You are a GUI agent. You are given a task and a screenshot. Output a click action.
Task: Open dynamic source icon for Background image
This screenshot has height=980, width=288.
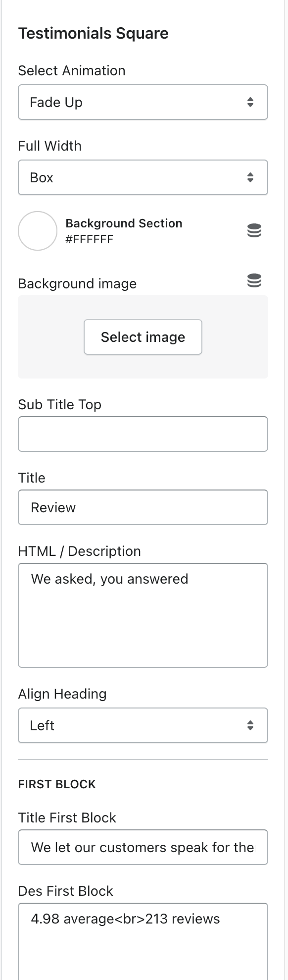[254, 281]
